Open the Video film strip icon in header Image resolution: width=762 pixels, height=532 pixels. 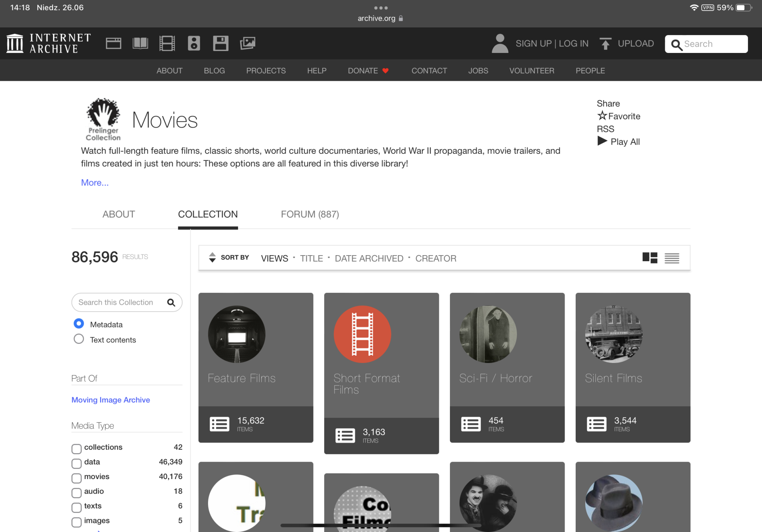click(167, 43)
